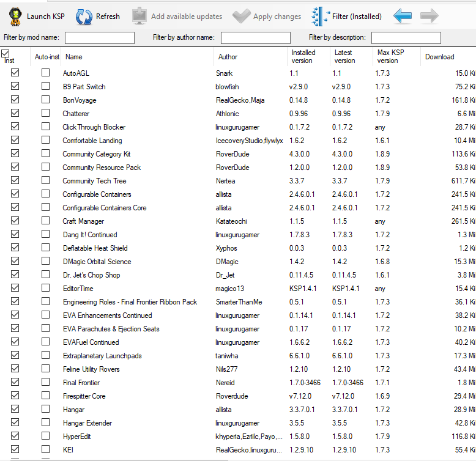
Task: Enable Auto-inst for Craft Manager
Action: [45, 221]
